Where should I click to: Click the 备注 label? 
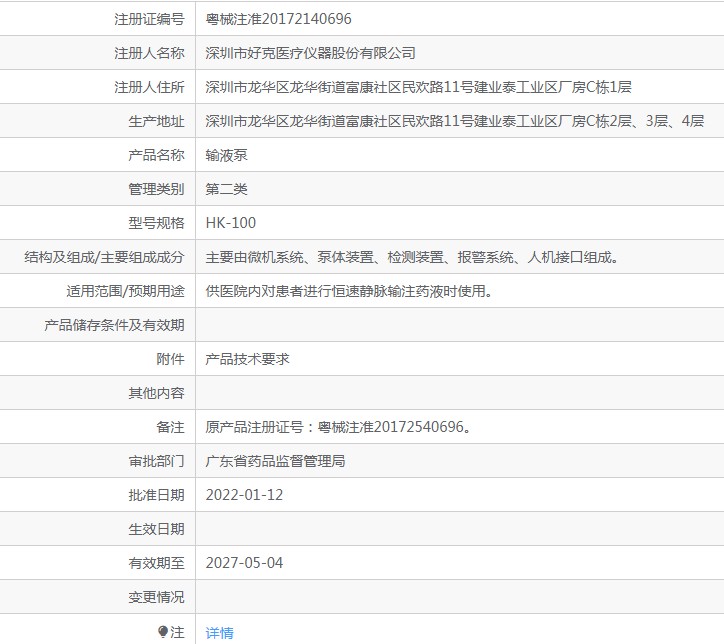point(170,427)
